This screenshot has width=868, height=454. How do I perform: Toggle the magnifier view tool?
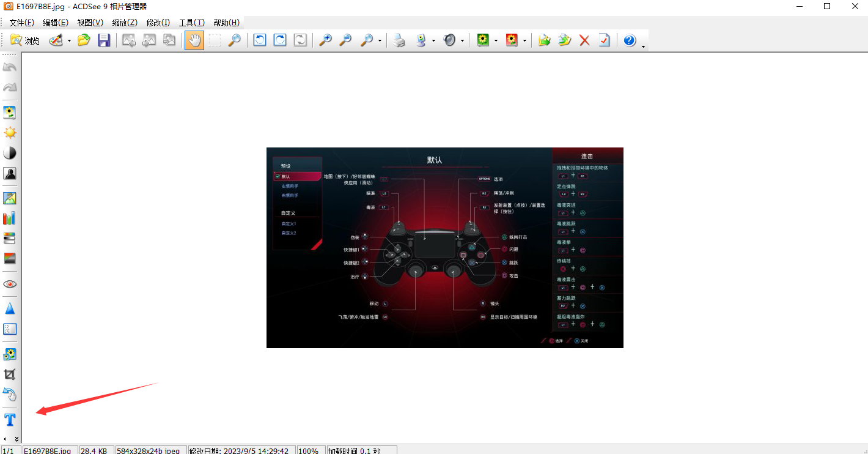pyautogui.click(x=235, y=40)
